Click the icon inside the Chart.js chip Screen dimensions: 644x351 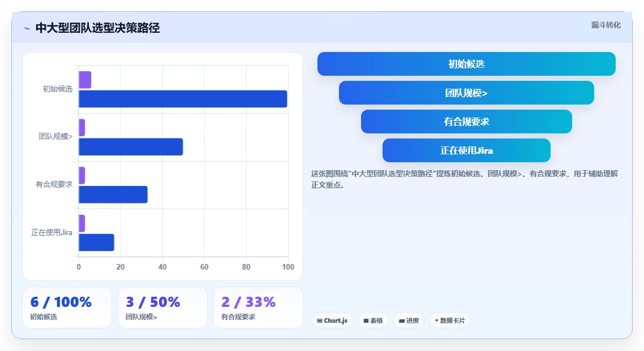pyautogui.click(x=320, y=320)
